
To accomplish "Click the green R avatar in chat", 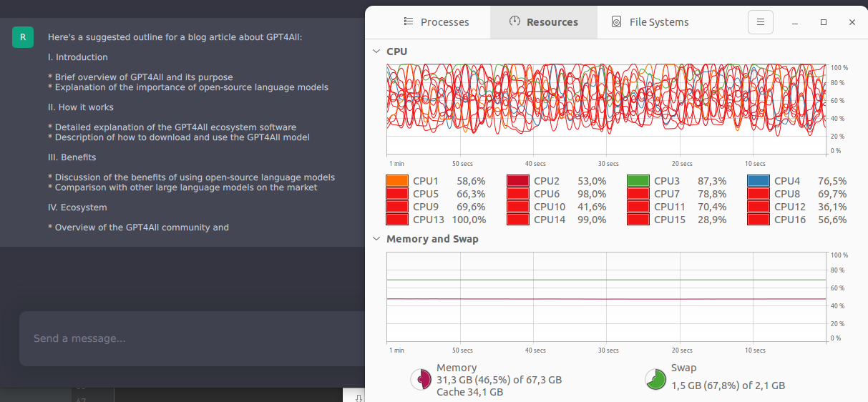I will point(23,37).
